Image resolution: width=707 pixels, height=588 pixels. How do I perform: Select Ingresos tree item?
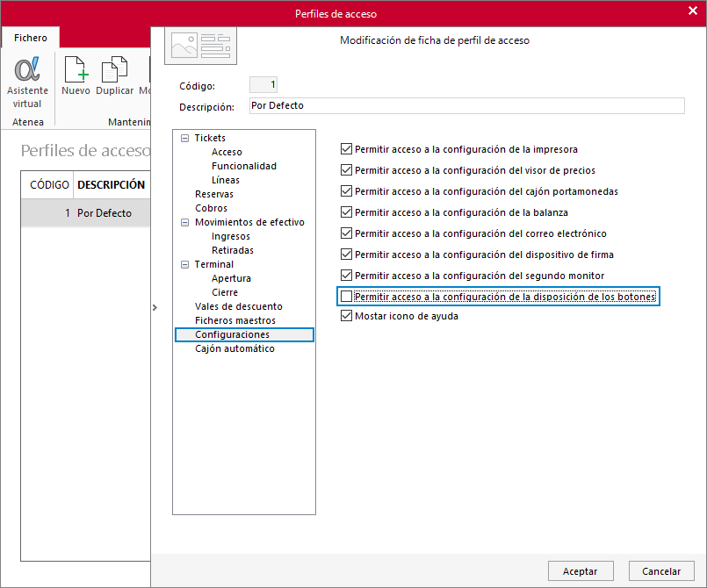pyautogui.click(x=230, y=236)
